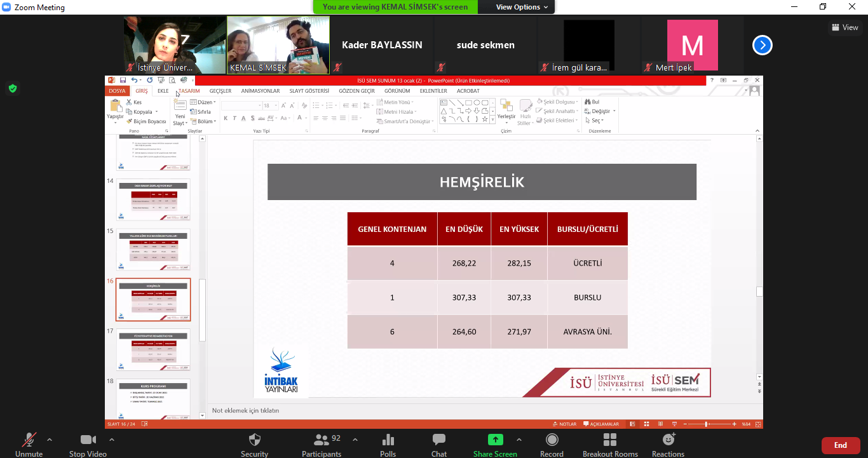868x458 pixels.
Task: Switch to the TASARIM ribbon tab
Action: [x=189, y=91]
